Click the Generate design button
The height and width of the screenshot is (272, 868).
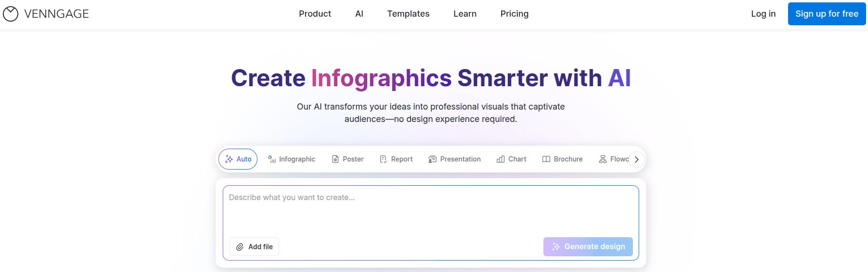(x=588, y=247)
